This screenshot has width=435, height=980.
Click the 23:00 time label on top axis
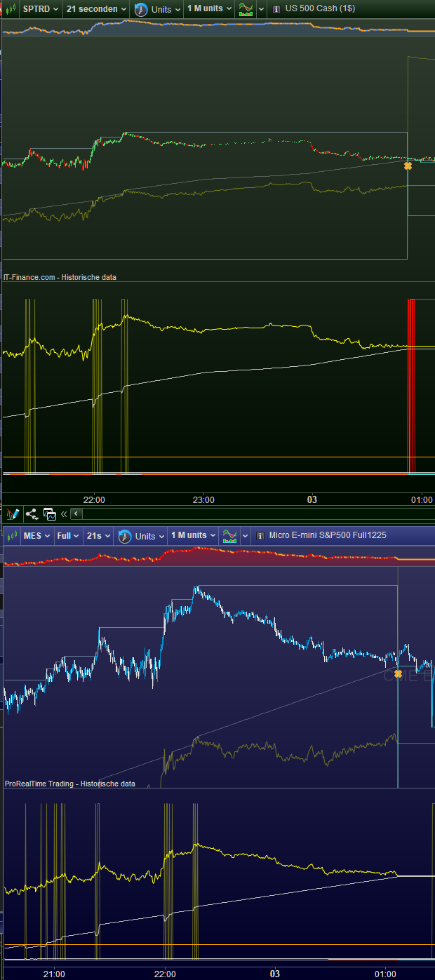(203, 499)
